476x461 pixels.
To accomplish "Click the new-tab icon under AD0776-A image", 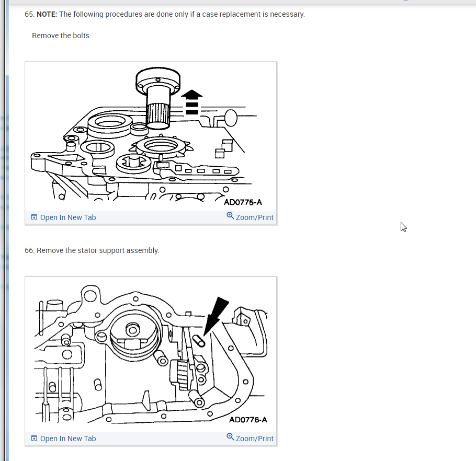I will point(34,438).
